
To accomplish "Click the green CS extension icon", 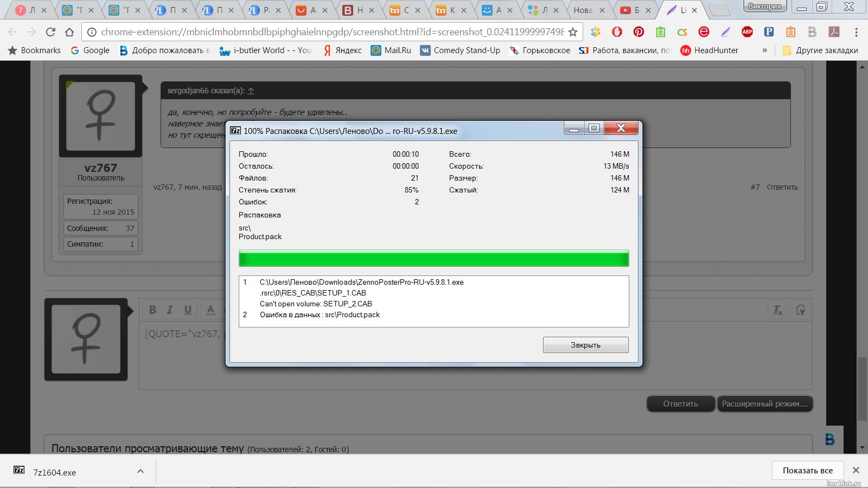I will click(x=682, y=32).
